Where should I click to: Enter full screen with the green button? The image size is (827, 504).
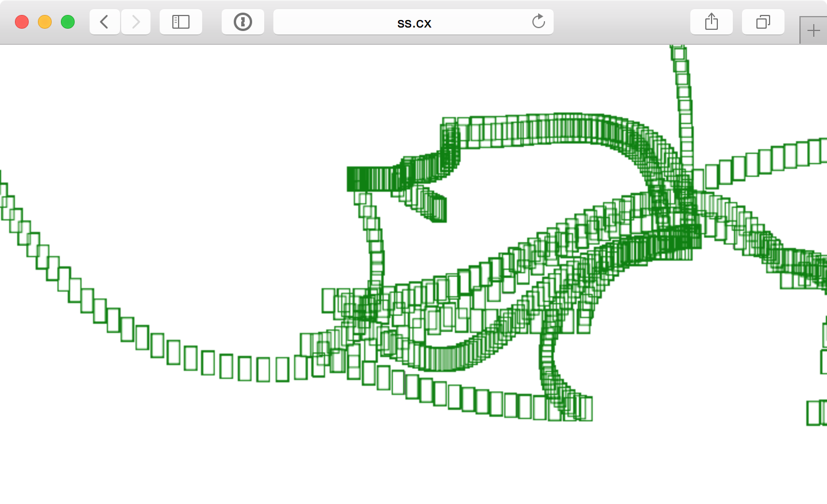[68, 22]
